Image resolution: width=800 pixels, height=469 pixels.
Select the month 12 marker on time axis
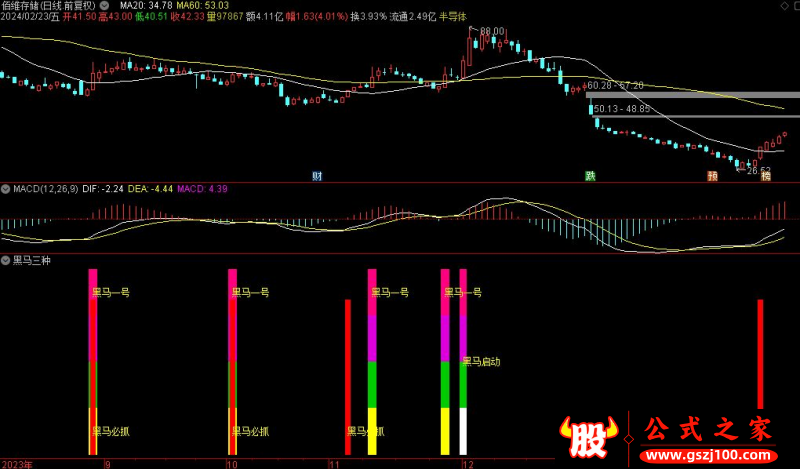tap(466, 464)
